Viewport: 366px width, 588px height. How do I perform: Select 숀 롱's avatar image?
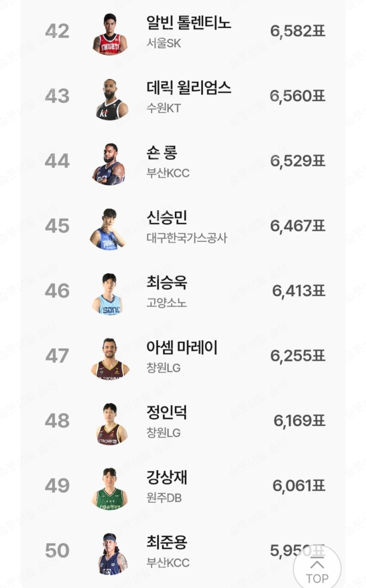coord(110,164)
